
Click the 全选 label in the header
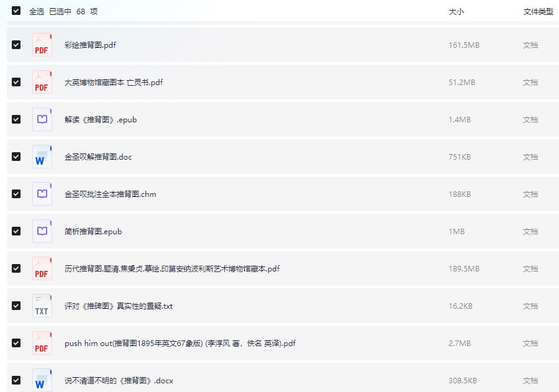click(x=37, y=12)
